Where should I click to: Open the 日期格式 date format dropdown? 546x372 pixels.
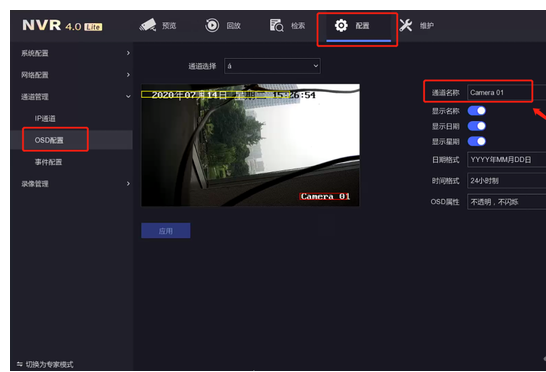(506, 160)
